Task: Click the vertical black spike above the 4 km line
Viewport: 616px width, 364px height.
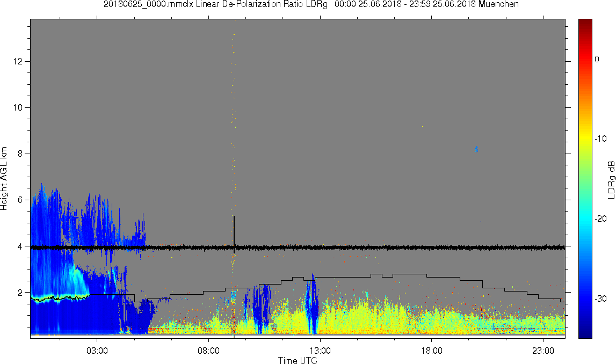Action: coord(234,231)
